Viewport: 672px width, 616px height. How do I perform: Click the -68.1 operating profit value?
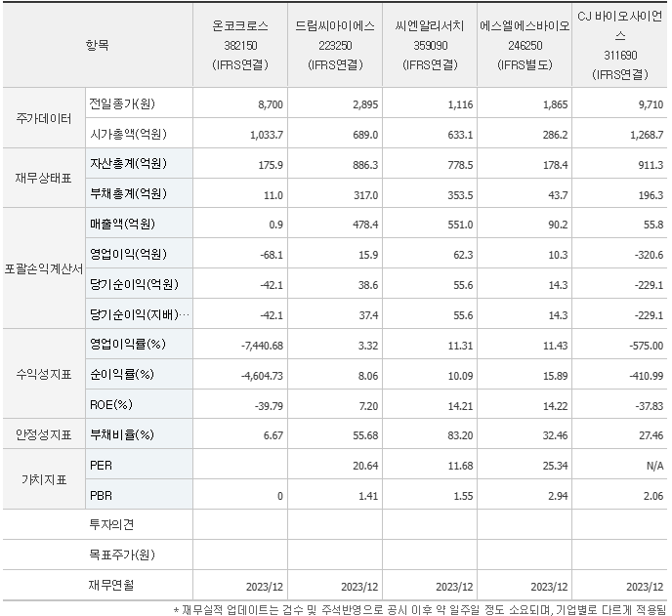click(272, 255)
